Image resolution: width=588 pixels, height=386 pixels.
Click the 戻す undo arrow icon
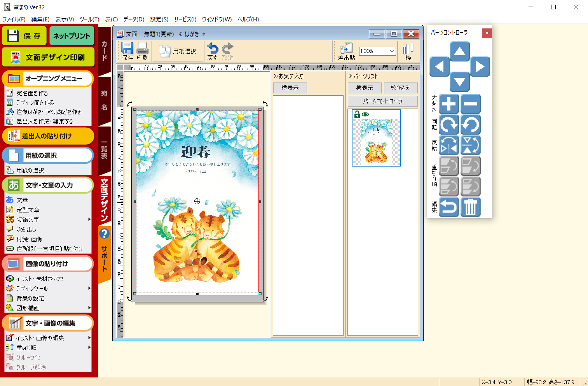(x=213, y=51)
